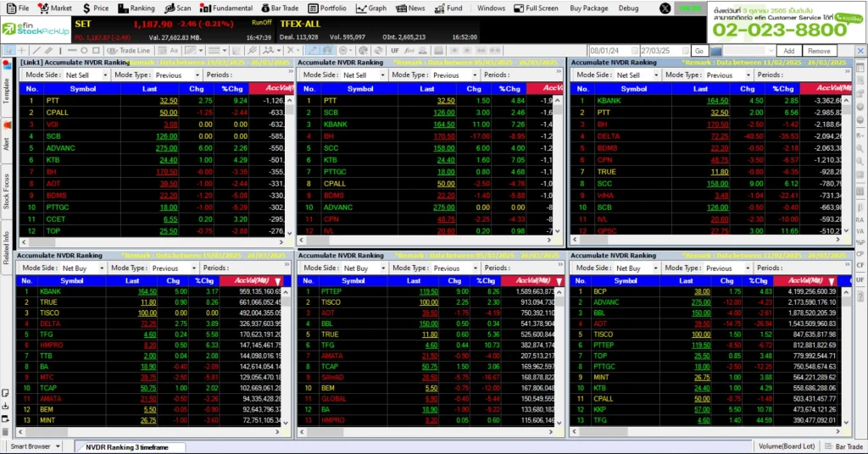
Task: Open the empty combo box left of Add
Action: [749, 51]
